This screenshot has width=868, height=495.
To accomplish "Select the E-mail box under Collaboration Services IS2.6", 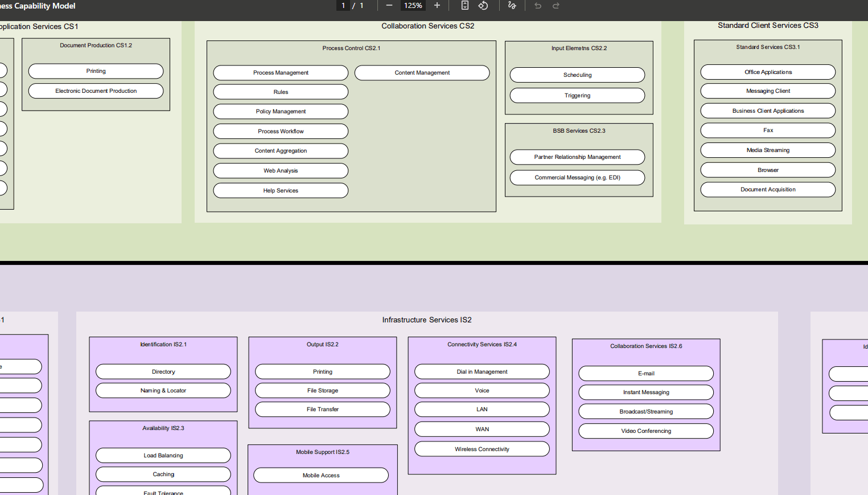I will click(646, 373).
